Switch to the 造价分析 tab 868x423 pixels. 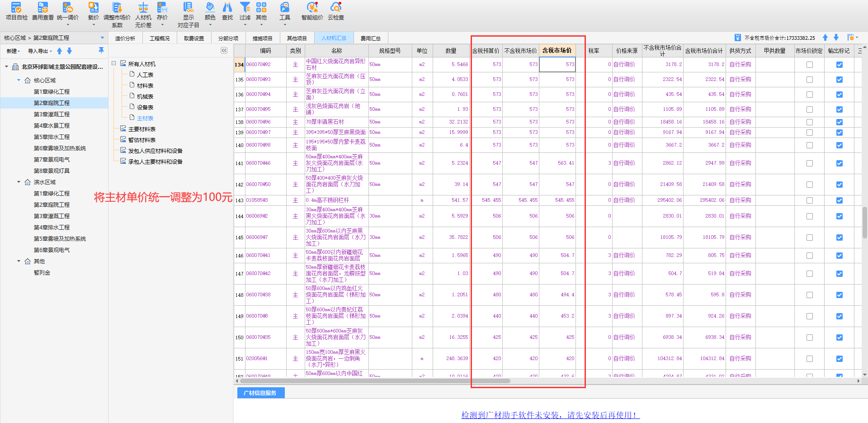coord(125,38)
